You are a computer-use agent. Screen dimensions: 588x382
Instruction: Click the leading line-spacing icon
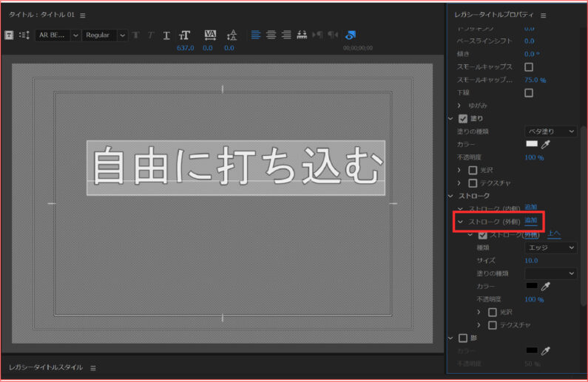click(232, 35)
